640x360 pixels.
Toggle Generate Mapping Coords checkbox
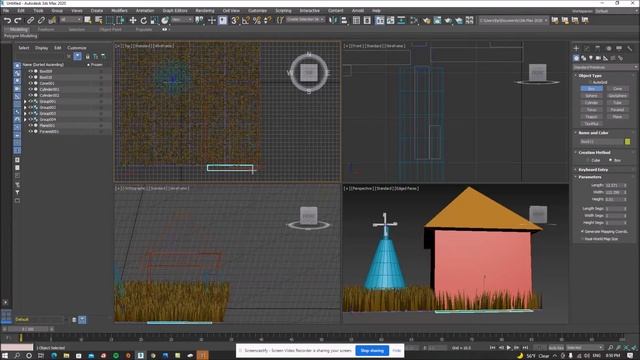point(582,231)
